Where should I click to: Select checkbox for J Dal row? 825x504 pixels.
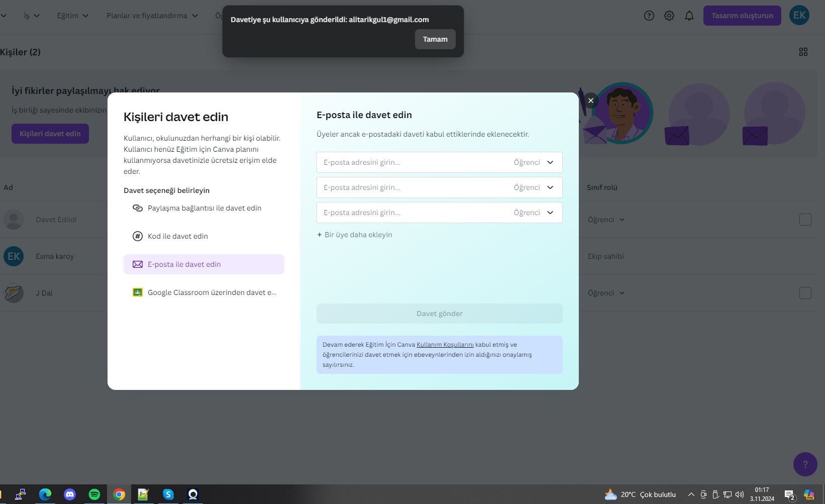point(805,293)
